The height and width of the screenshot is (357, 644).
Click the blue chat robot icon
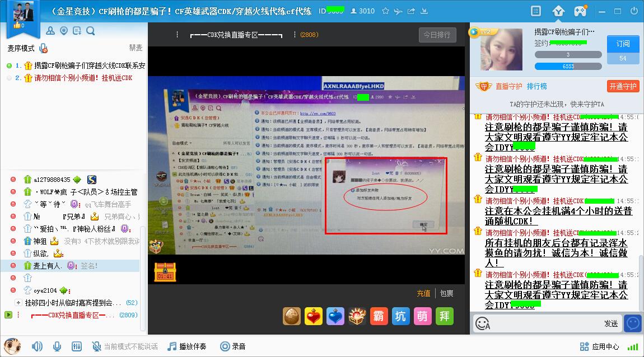633,323
